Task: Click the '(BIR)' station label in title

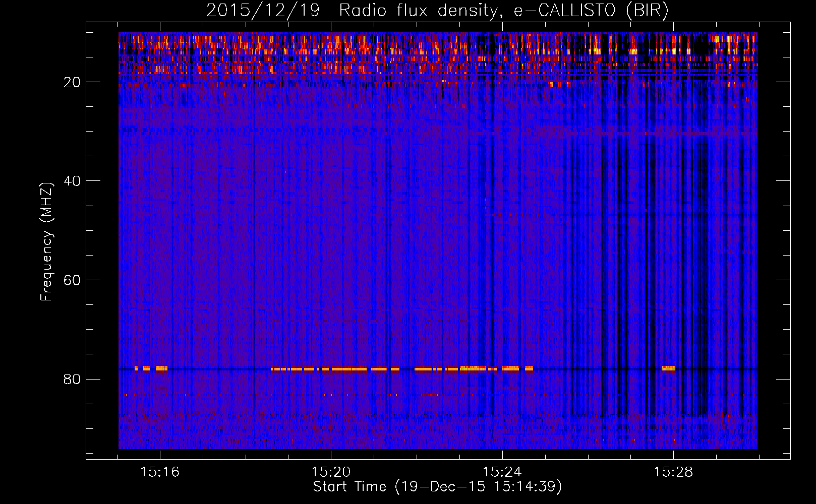Action: coord(647,11)
